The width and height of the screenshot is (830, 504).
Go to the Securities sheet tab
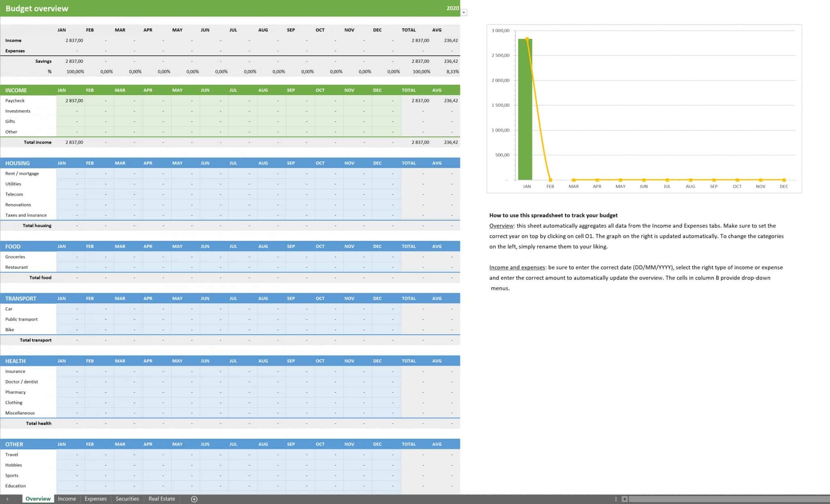point(127,499)
